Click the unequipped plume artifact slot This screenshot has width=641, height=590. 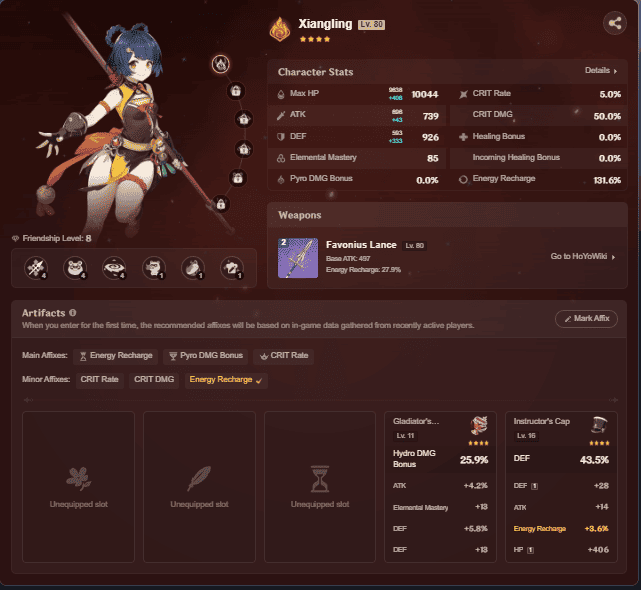(199, 487)
